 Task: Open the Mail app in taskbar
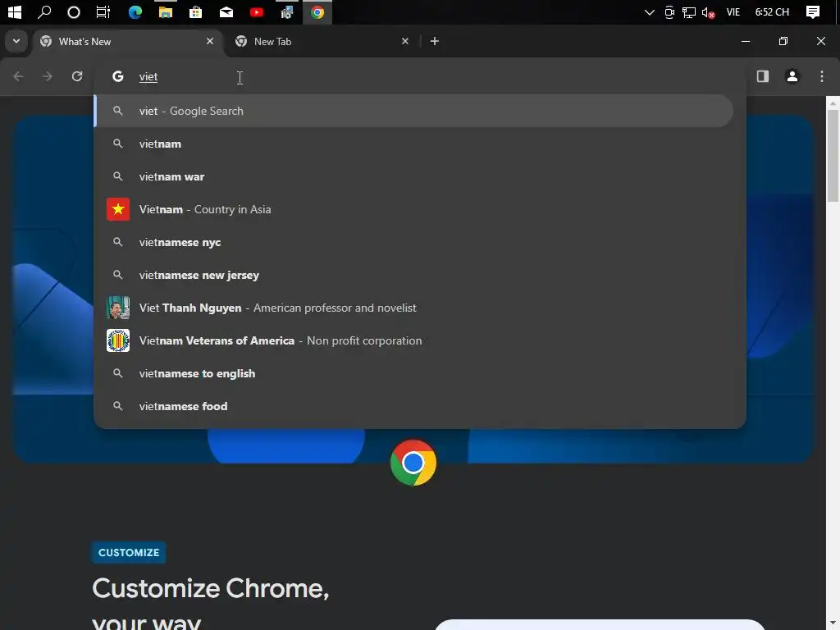[226, 11]
